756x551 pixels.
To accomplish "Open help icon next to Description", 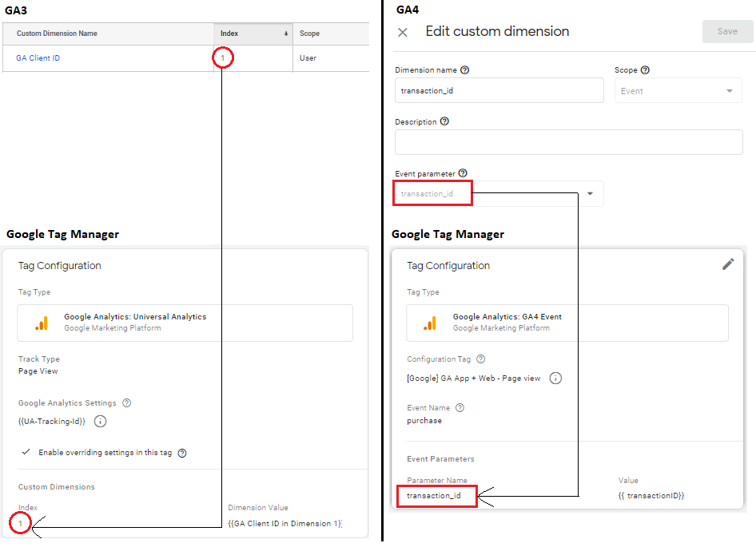I will [444, 122].
